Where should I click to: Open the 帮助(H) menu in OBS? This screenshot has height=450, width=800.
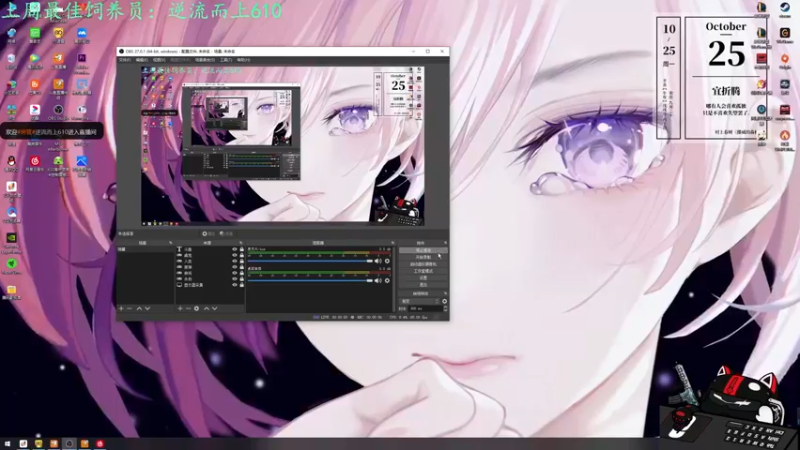coord(243,60)
